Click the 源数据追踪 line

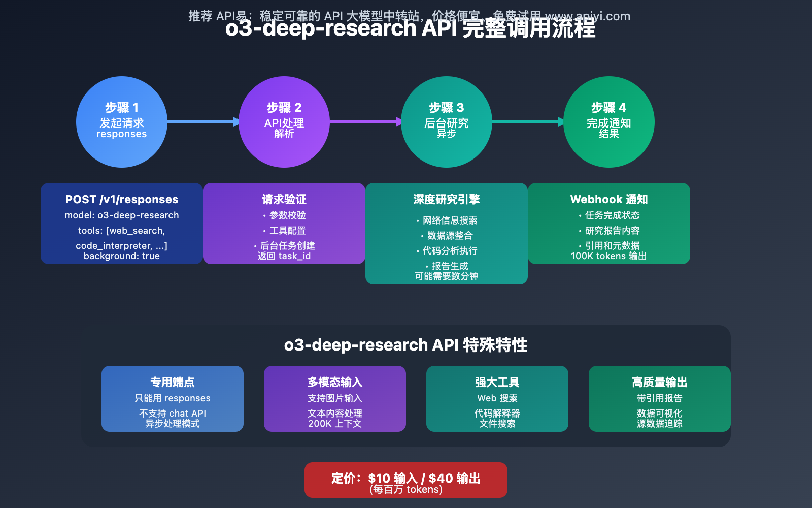(660, 424)
